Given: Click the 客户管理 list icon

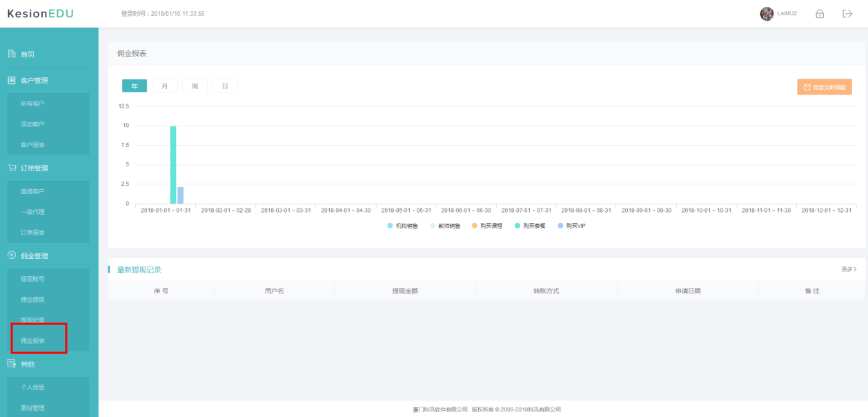Looking at the screenshot, I should (x=12, y=80).
